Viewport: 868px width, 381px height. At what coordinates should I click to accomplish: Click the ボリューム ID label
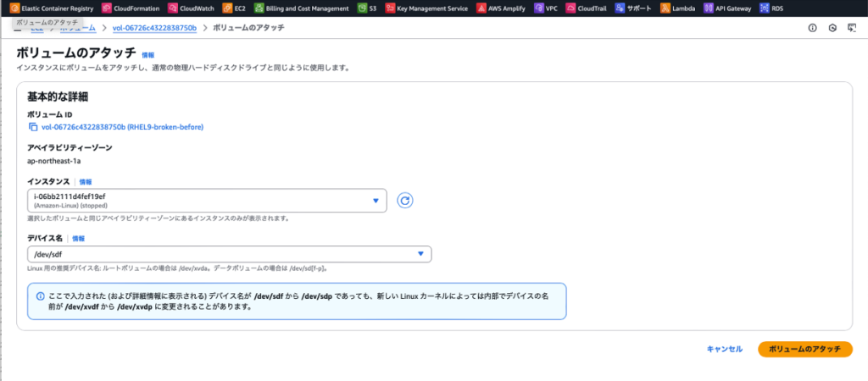[x=49, y=114]
